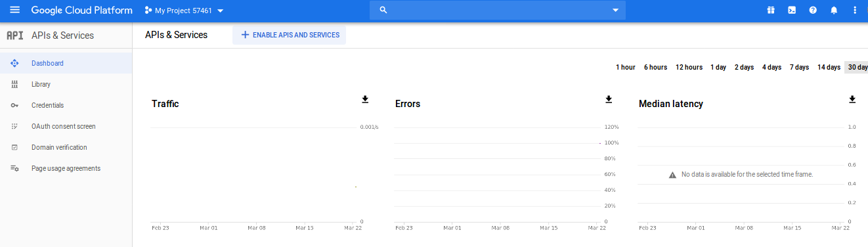Select the 6 hours time range
Image resolution: width=868 pixels, height=247 pixels.
(655, 67)
